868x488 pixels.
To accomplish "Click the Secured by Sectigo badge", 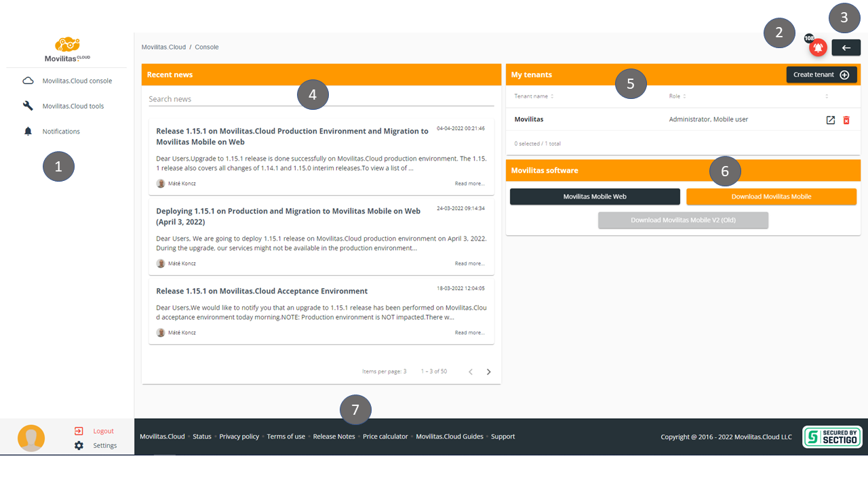I will click(832, 437).
